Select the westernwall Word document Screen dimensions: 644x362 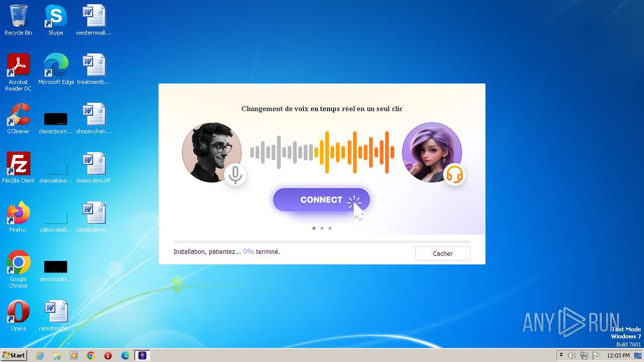(94, 20)
